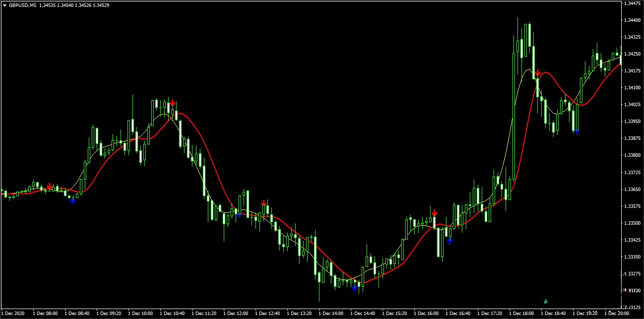
Task: Click the '1 Dec 17:20' time axis label
Action: (x=490, y=314)
